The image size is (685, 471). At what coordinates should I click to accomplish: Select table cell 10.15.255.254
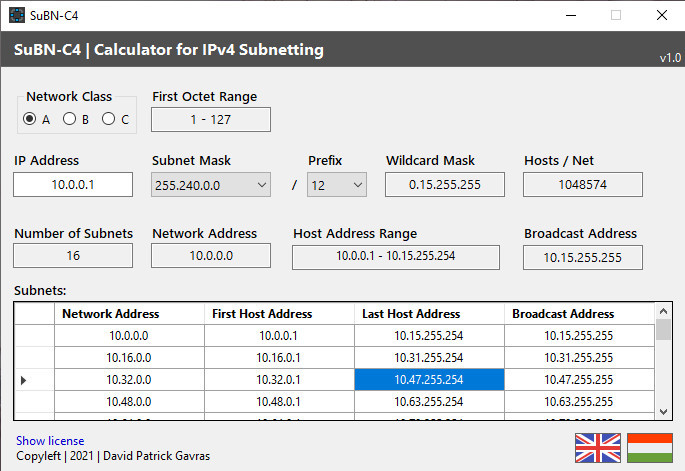pos(429,336)
